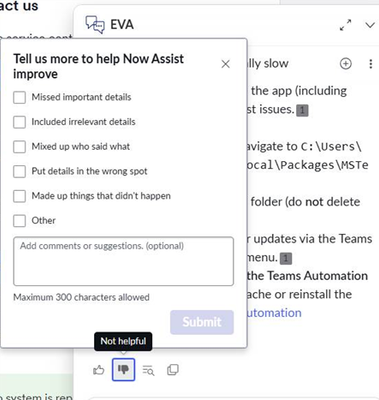Image resolution: width=379 pixels, height=400 pixels.
Task: Copy the response with copy icon
Action: pos(173,370)
